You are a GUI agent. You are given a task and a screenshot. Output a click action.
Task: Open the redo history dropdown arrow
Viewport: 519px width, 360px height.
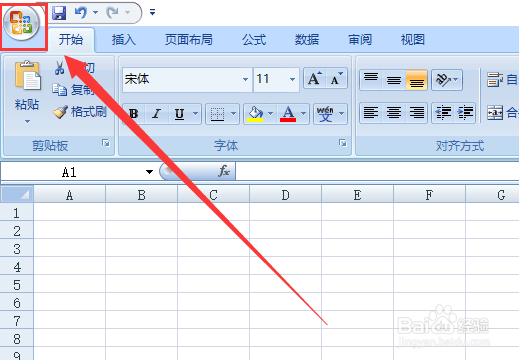pos(127,13)
